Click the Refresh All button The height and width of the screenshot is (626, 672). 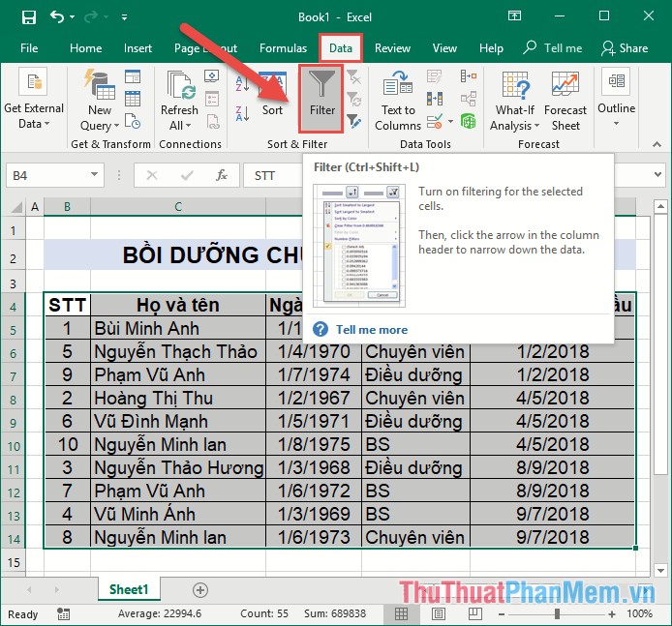coord(179,101)
